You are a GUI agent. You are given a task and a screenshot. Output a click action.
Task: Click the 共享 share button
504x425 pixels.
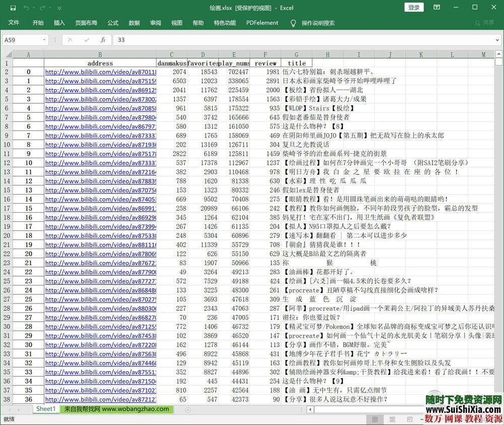[x=486, y=23]
